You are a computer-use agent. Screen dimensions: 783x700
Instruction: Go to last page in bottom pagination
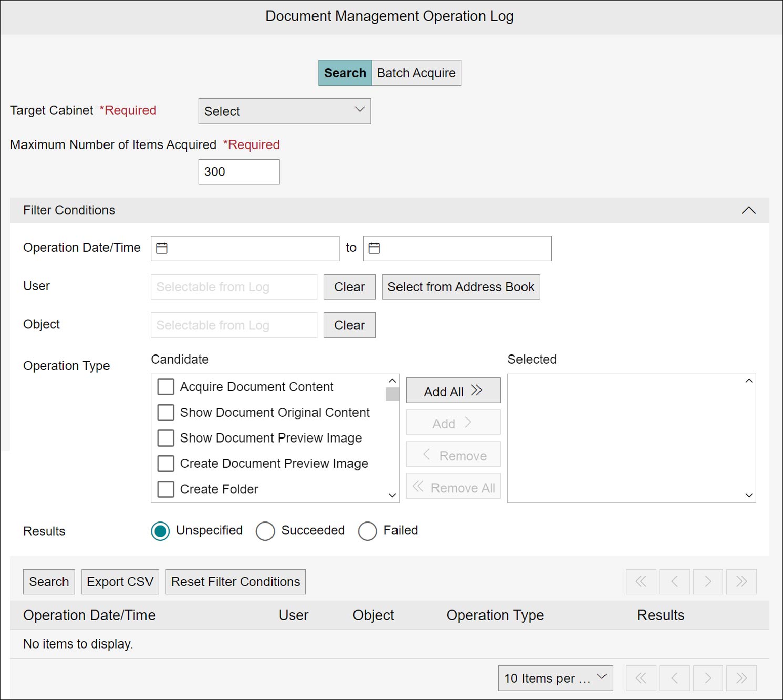coord(741,678)
